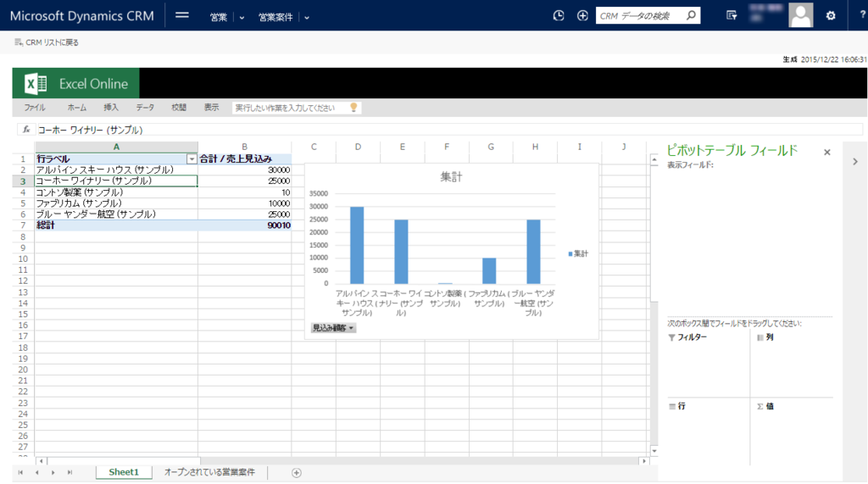Viewport: 868px width, 484px height.
Task: Open the データ ribbon tab
Action: pos(145,108)
